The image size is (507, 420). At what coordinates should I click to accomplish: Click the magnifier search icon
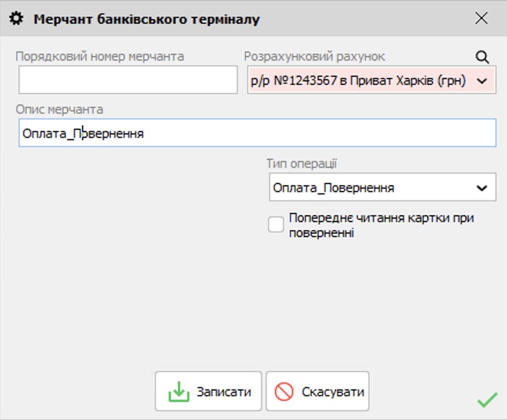coord(482,57)
